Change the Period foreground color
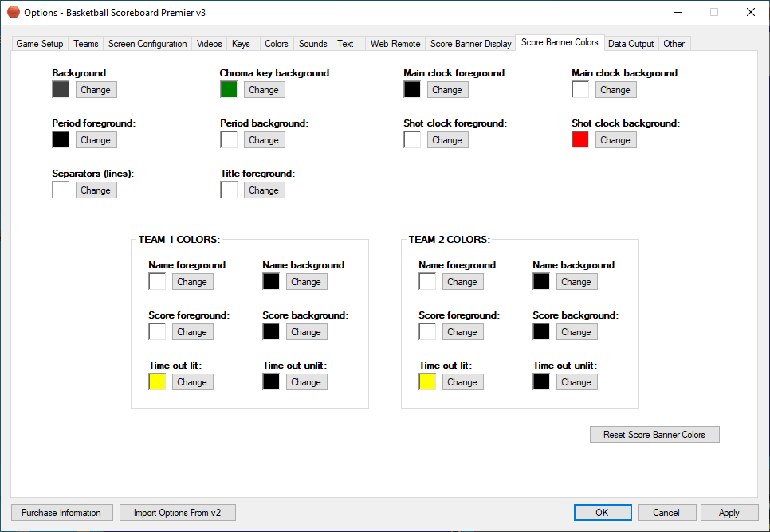Image resolution: width=770 pixels, height=532 pixels. [96, 140]
